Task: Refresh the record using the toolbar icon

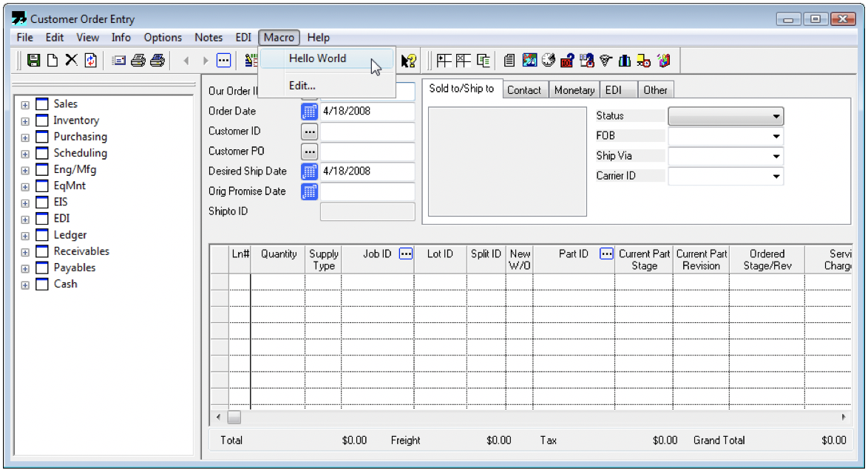Action: coord(91,60)
